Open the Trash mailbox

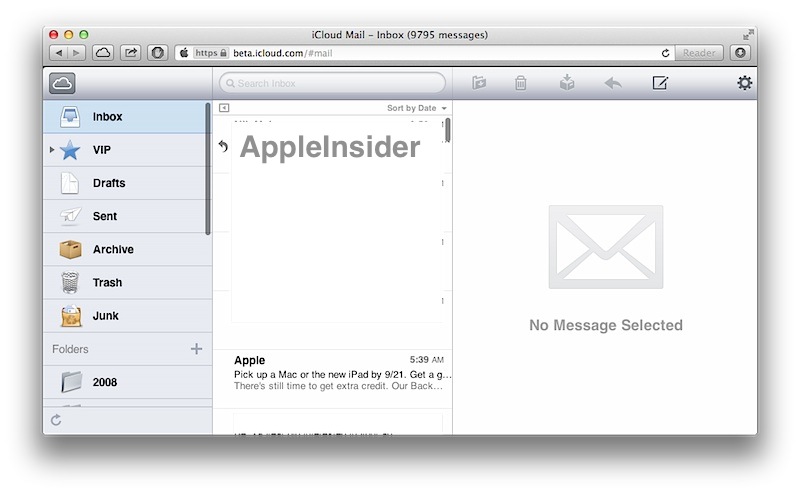click(x=128, y=283)
